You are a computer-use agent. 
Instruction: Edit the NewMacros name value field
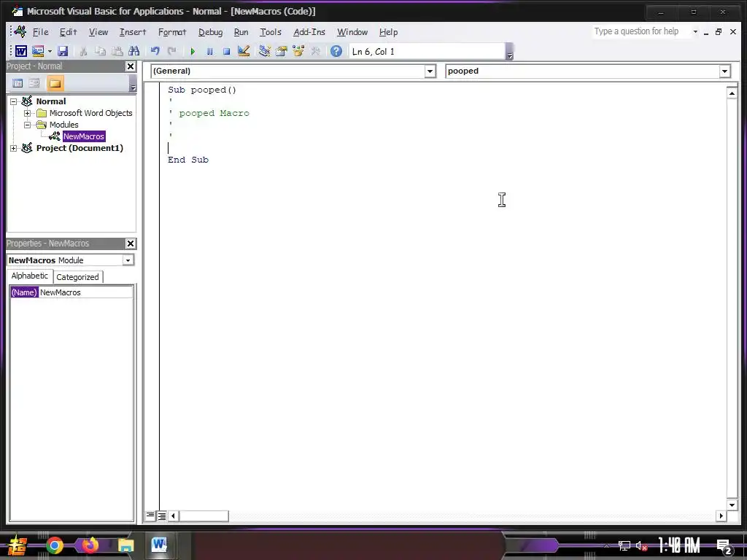[86, 292]
